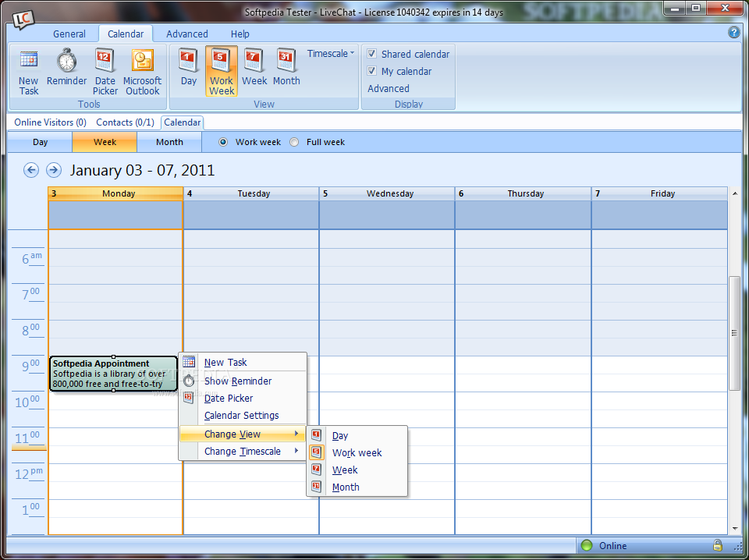Toggle the Shared calendar checkbox

click(x=371, y=54)
